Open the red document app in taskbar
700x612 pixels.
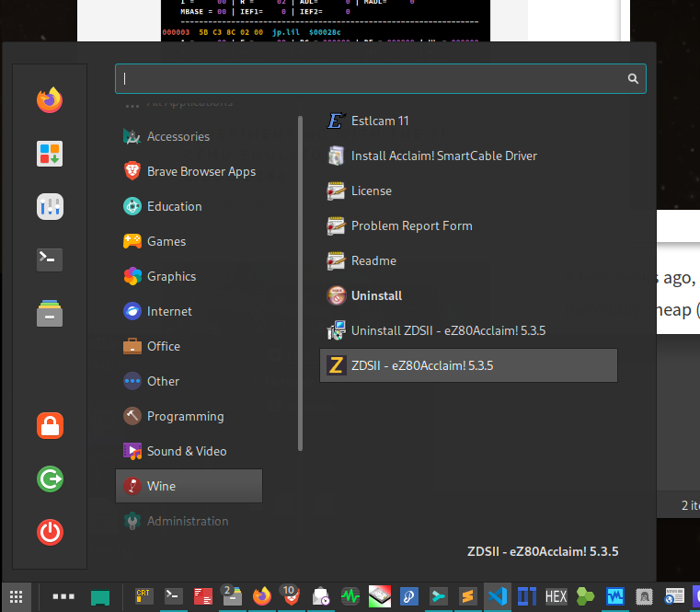[202, 596]
